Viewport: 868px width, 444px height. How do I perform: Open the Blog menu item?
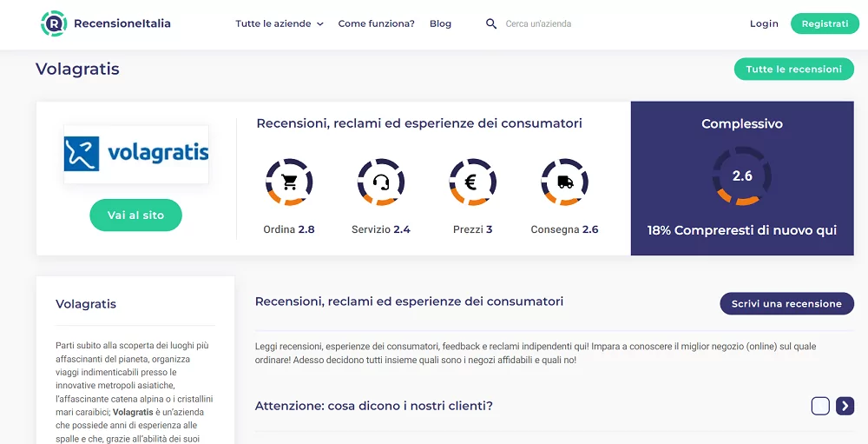click(441, 23)
